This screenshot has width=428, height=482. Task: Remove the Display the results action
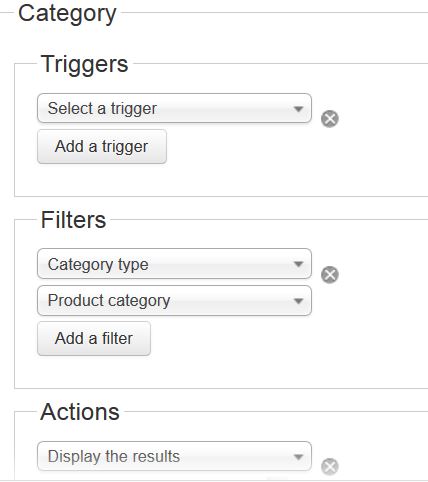click(x=330, y=466)
